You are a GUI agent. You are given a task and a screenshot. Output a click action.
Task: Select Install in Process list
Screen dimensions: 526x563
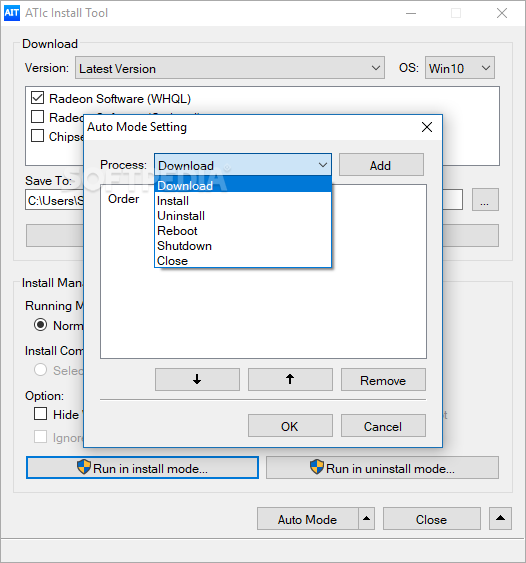tap(243, 201)
